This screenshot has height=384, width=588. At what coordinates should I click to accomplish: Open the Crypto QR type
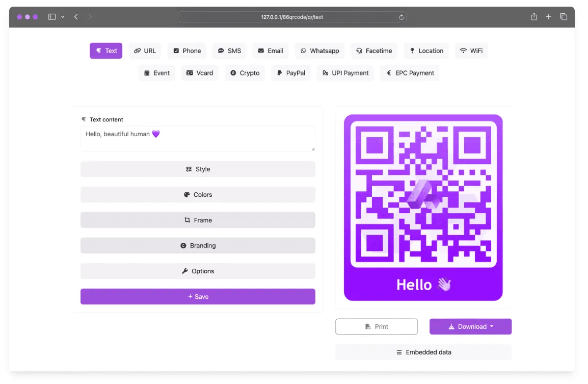pos(245,73)
